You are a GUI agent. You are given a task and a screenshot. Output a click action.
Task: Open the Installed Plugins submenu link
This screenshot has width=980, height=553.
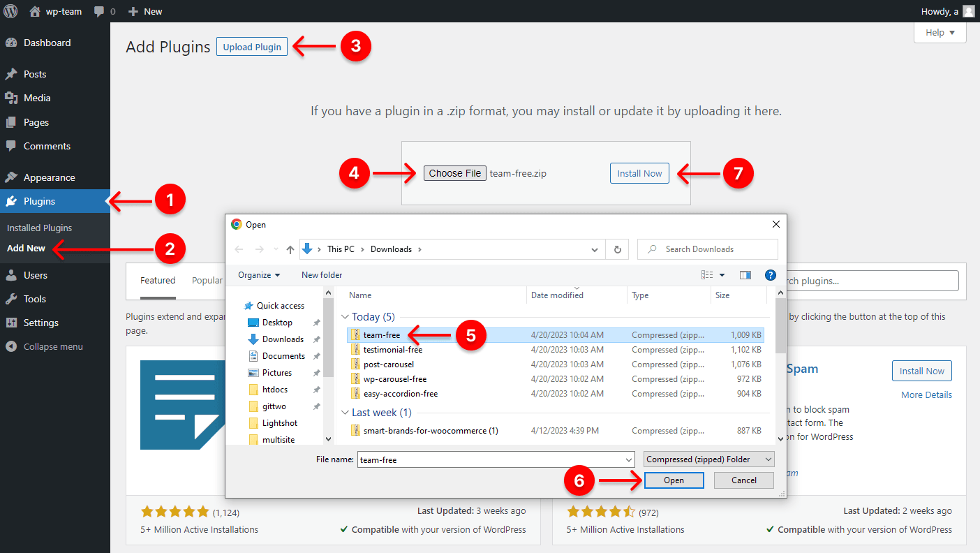39,228
